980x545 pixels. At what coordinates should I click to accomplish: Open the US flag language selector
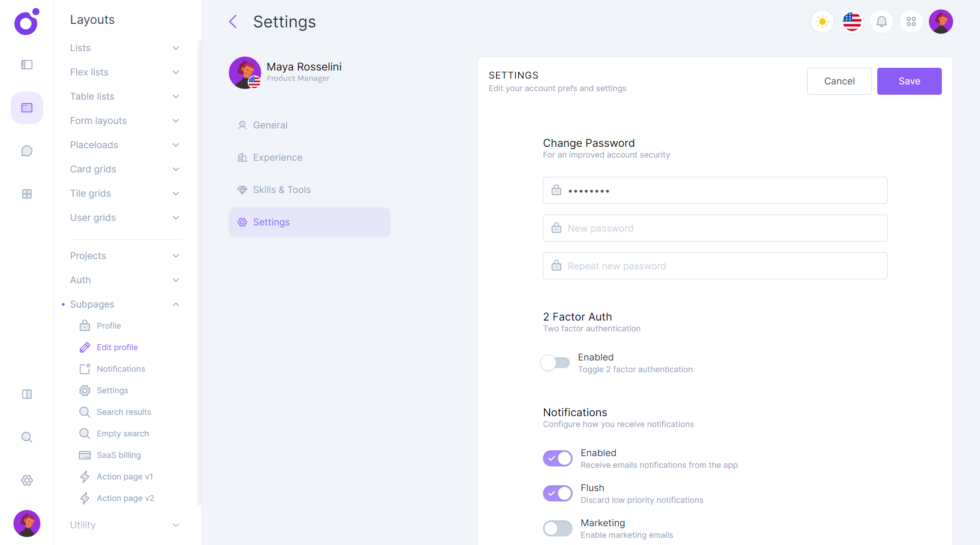(x=852, y=22)
